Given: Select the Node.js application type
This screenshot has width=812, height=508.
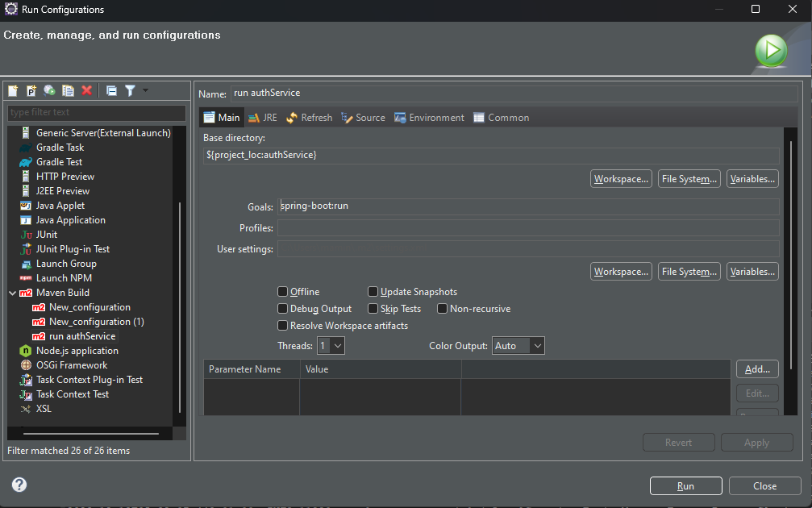Looking at the screenshot, I should click(x=77, y=351).
